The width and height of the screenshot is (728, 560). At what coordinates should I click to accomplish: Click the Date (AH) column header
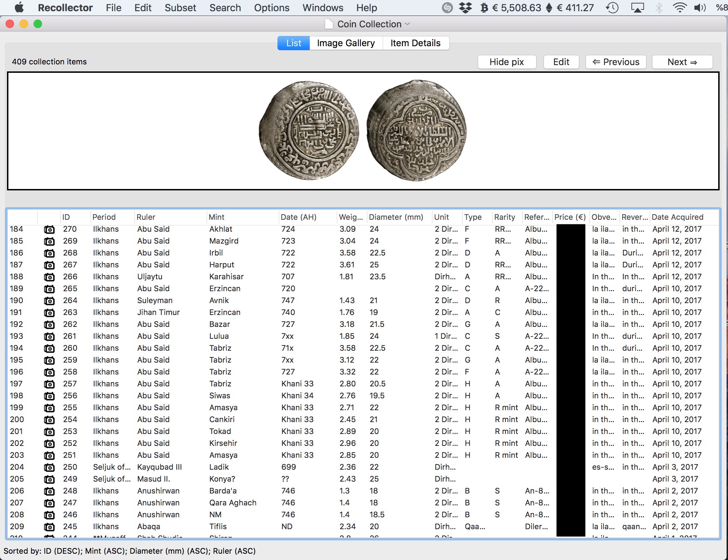308,217
